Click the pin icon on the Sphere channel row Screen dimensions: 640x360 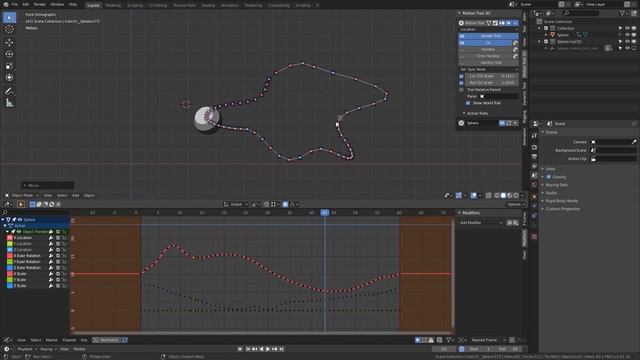tap(14, 220)
